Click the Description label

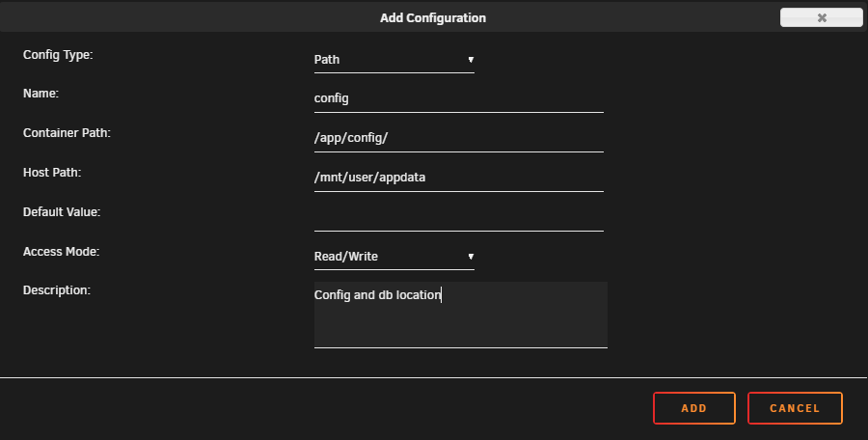(57, 290)
